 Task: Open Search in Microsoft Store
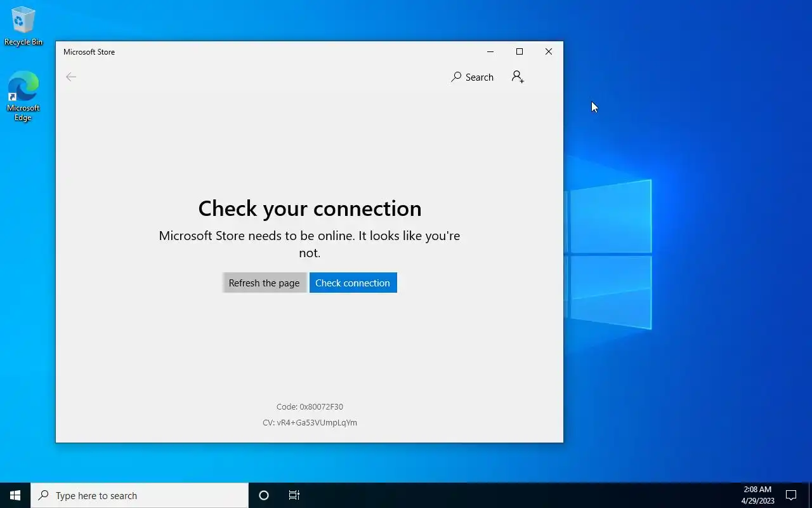(472, 77)
